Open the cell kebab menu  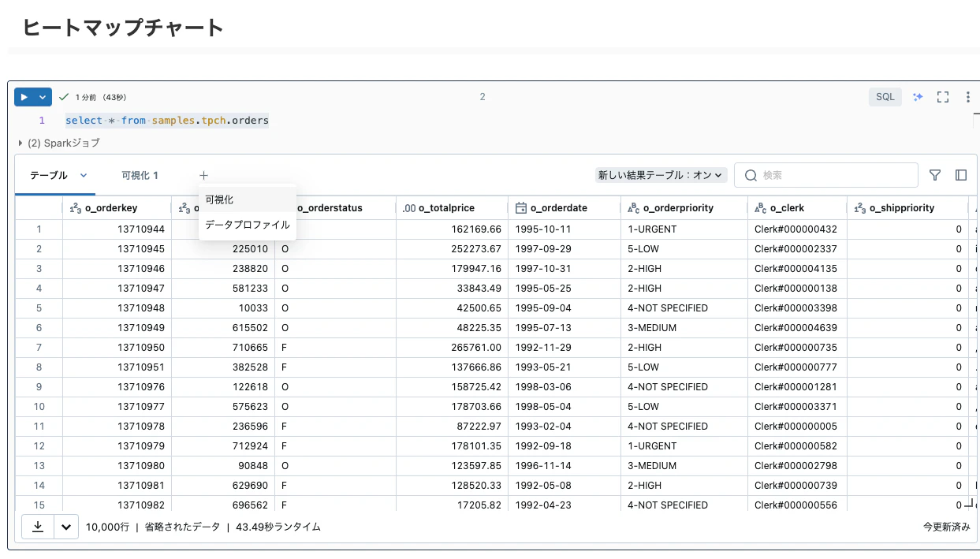coord(968,97)
